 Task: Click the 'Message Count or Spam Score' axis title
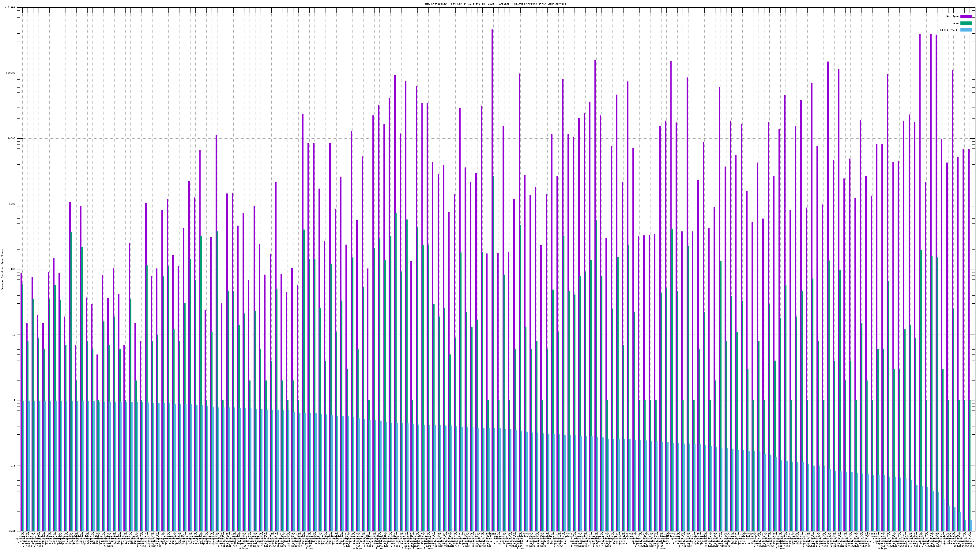click(2, 269)
